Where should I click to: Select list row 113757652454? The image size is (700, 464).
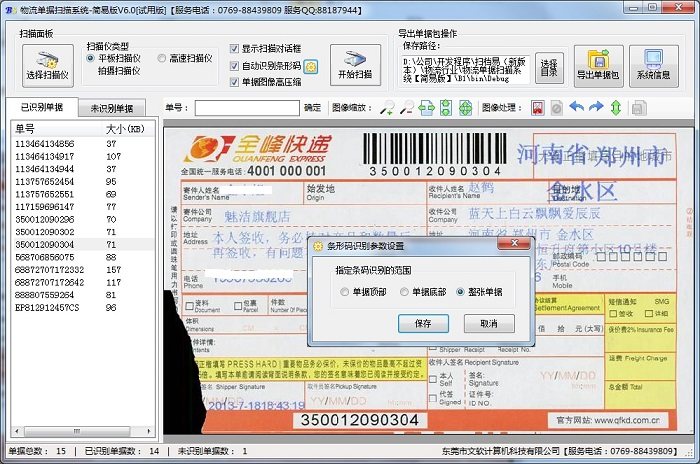[x=83, y=181]
